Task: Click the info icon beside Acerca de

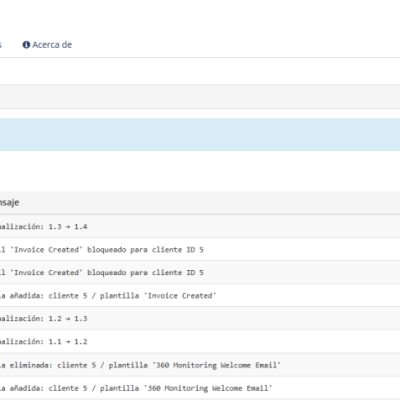Action: coord(26,45)
